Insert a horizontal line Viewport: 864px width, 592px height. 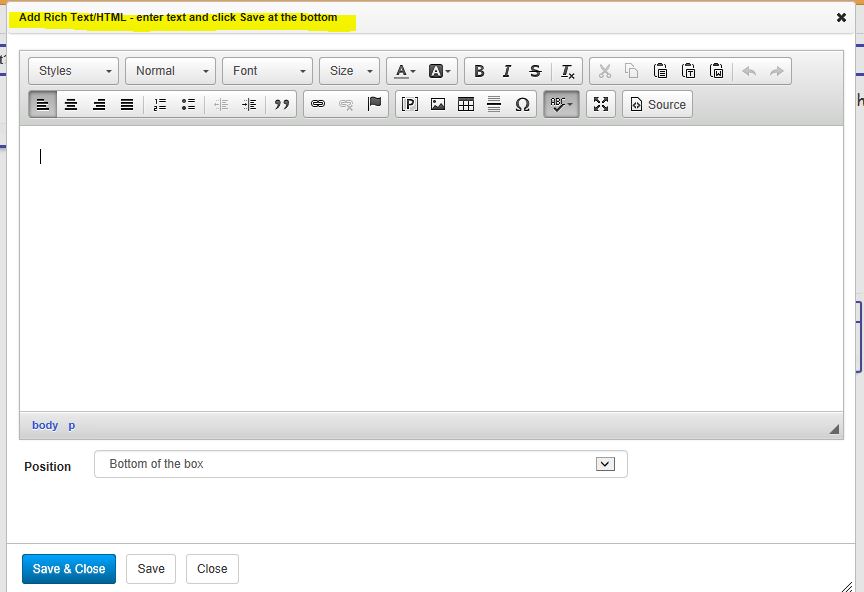494,104
